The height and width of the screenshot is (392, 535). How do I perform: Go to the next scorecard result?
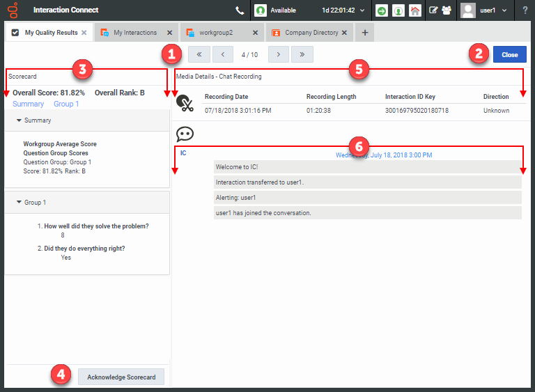click(x=278, y=54)
